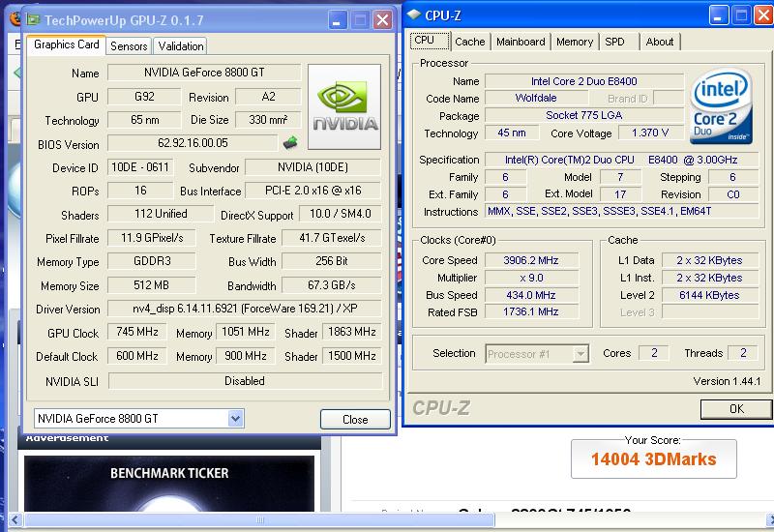
Task: Click the Bandwidth value 67.3 GB/s
Action: click(331, 285)
